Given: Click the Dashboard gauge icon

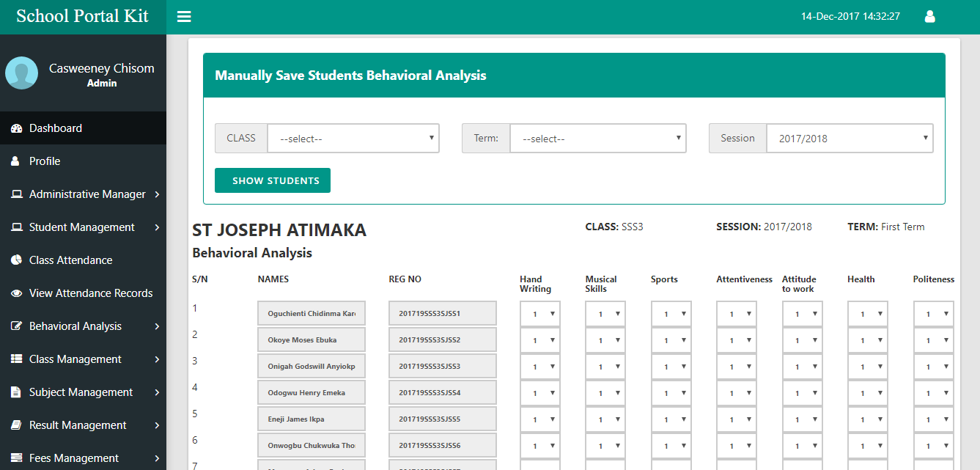Looking at the screenshot, I should point(16,128).
